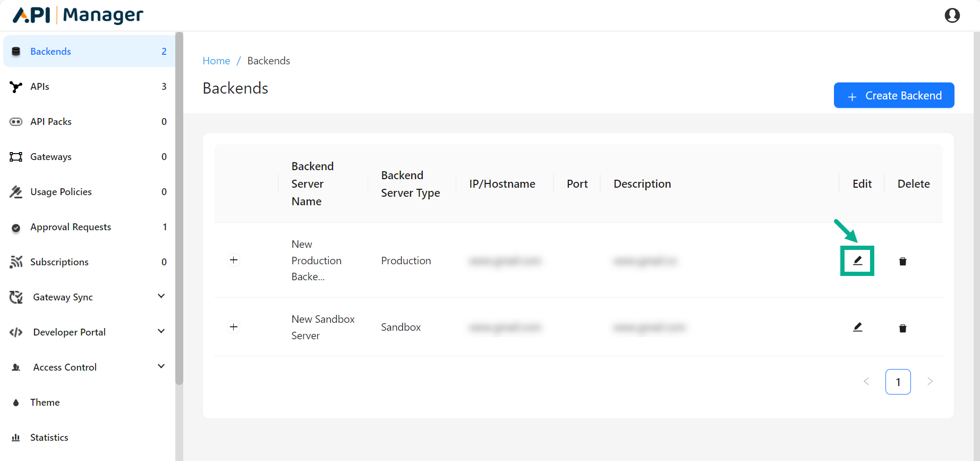Expand the New Production Backend row
Image resolution: width=980 pixels, height=461 pixels.
click(x=234, y=260)
